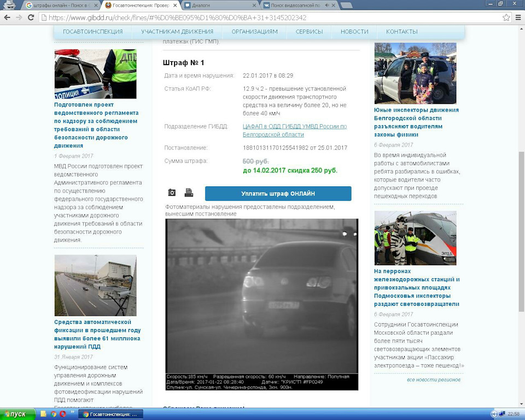Viewport: 525px width, 420px height.
Task: Expand the quick launch chevron
Action: click(x=73, y=412)
